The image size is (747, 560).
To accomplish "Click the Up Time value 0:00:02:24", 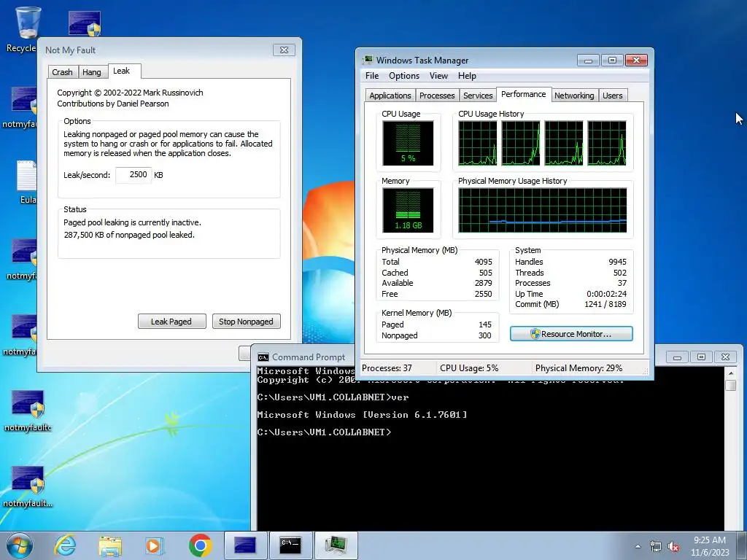I will click(x=606, y=294).
